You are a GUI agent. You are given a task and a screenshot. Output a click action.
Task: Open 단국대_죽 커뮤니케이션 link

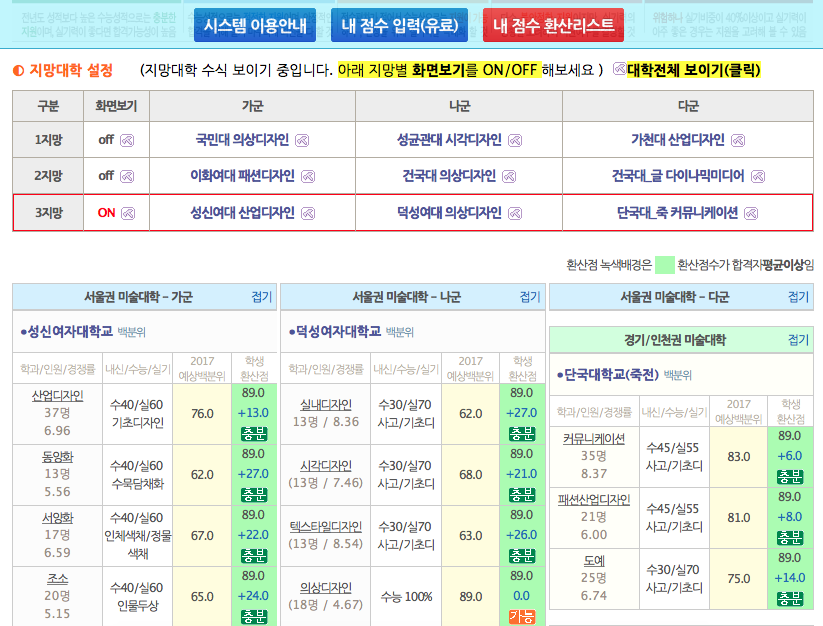point(677,213)
